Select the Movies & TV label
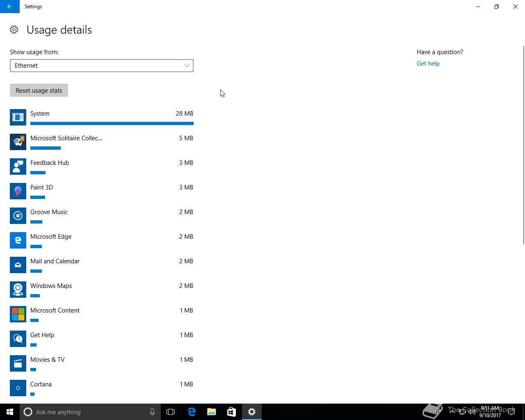The width and height of the screenshot is (525, 420). click(47, 360)
